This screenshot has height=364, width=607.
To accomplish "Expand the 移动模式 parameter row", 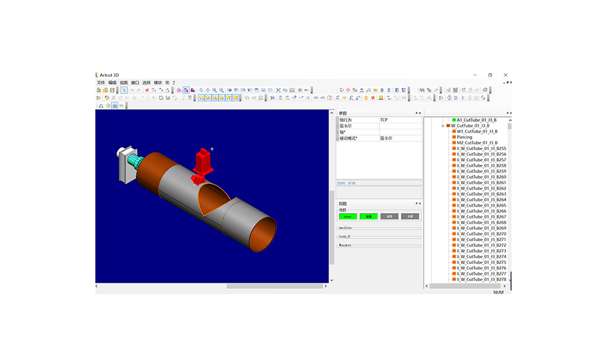I will [337, 138].
